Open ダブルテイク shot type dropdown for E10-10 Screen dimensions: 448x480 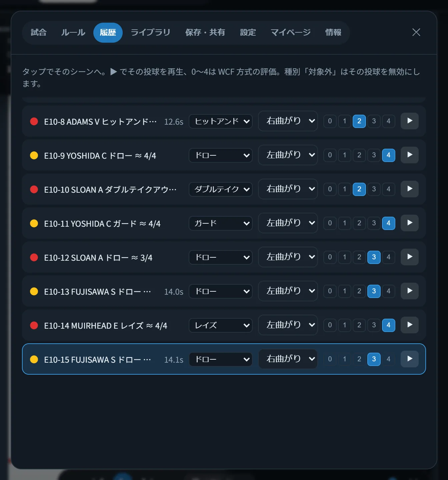tap(221, 189)
